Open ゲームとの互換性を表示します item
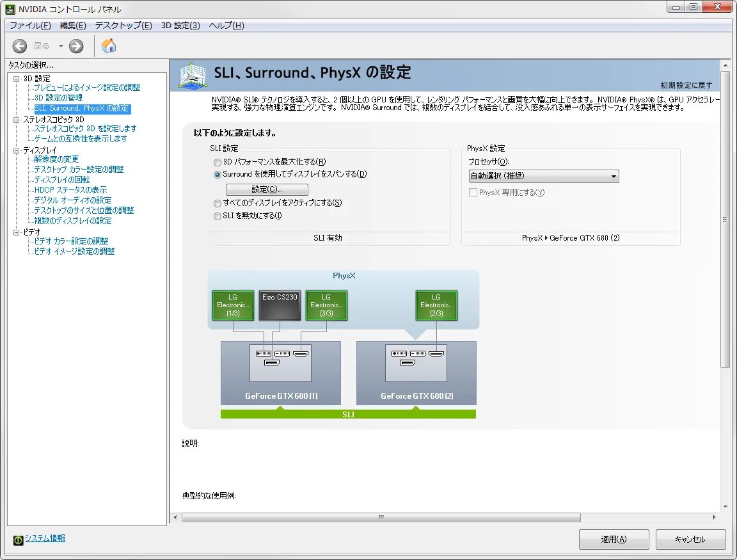This screenshot has width=737, height=560. pyautogui.click(x=81, y=139)
